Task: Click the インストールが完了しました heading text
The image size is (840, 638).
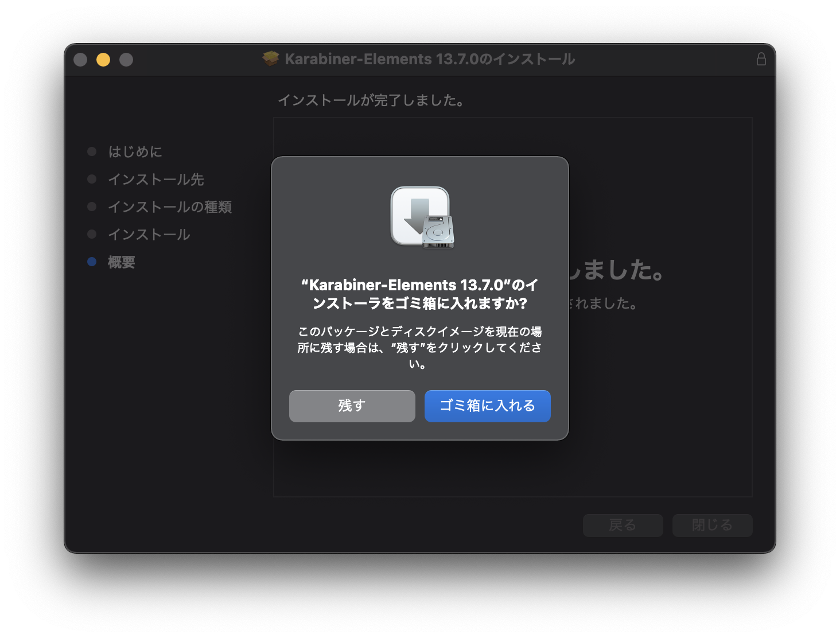Action: pos(371,100)
